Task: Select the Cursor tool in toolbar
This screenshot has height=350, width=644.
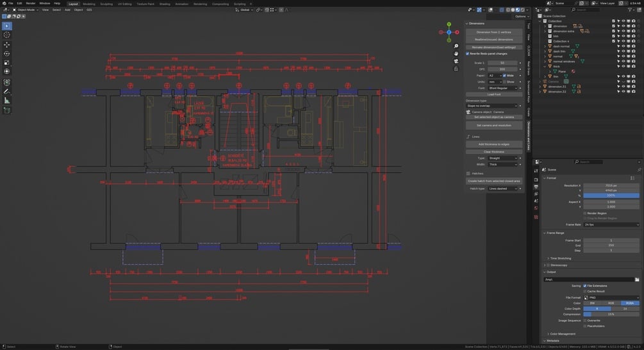Action: (x=6, y=35)
